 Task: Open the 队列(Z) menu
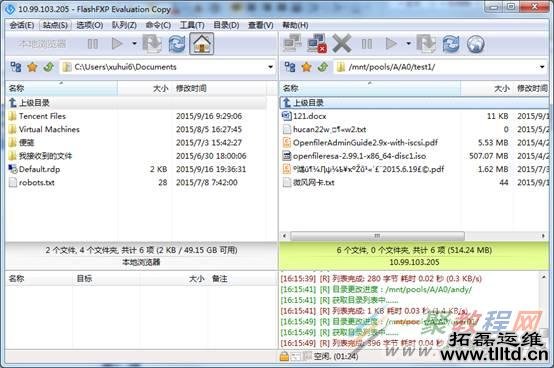point(124,25)
